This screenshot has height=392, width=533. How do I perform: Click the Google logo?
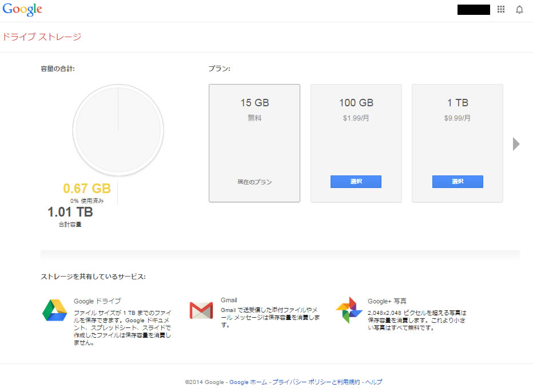coord(22,9)
